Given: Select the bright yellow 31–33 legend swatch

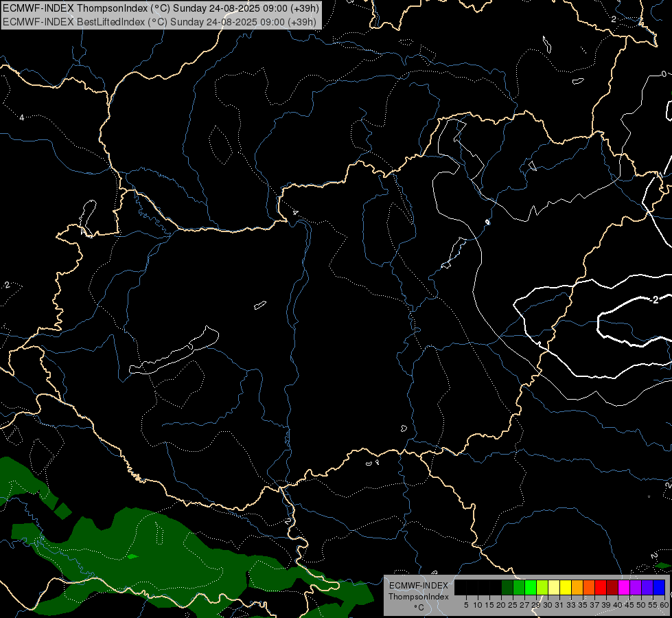Looking at the screenshot, I should pyautogui.click(x=566, y=587).
